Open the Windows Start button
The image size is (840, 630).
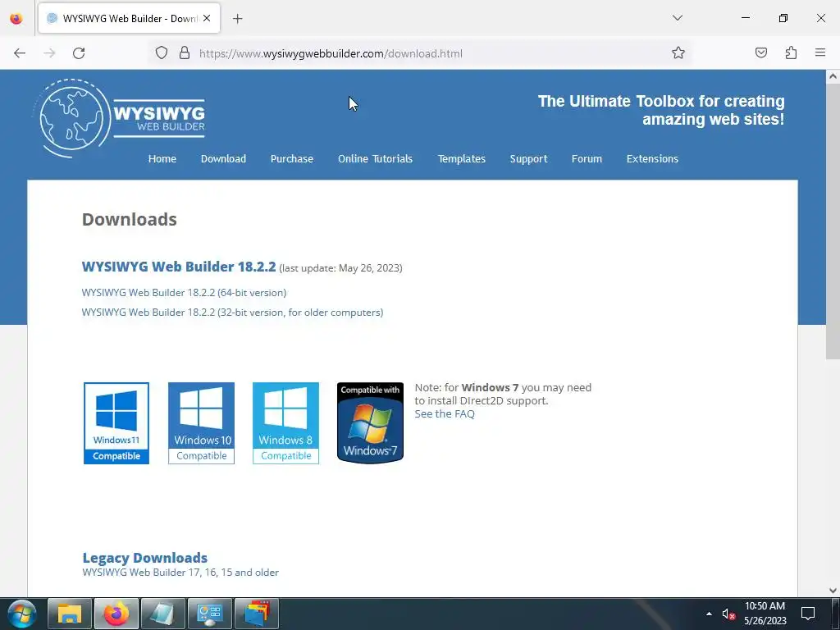pos(22,614)
